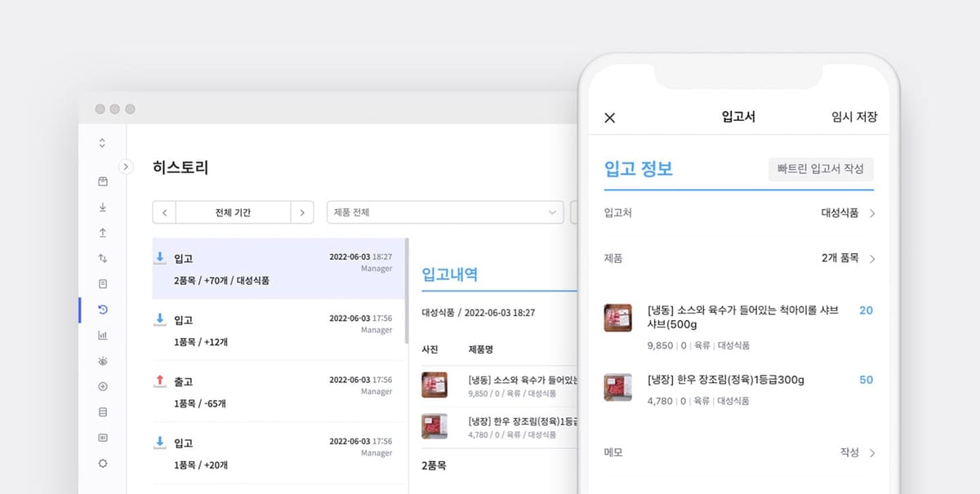Open monitoring with the eye icon
The width and height of the screenshot is (980, 494).
pyautogui.click(x=102, y=360)
